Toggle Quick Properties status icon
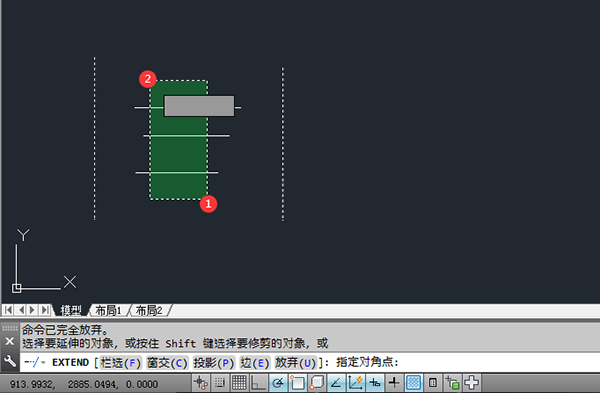 click(x=433, y=383)
